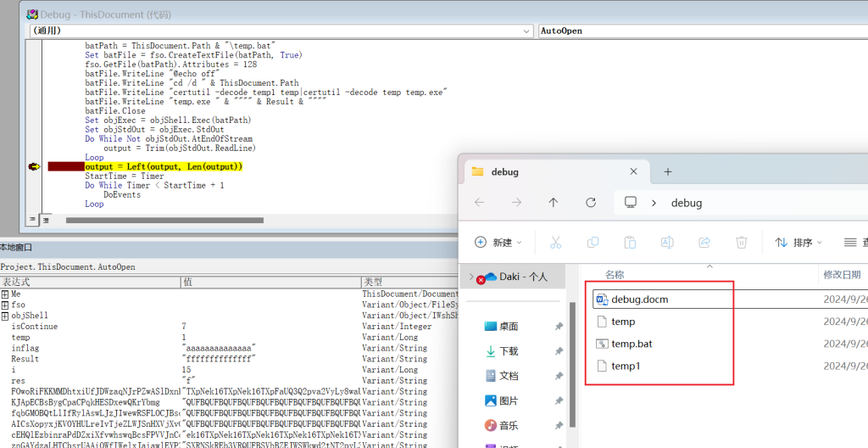Open the 文档 folder in sidebar
This screenshot has height=448, width=868.
pyautogui.click(x=509, y=376)
